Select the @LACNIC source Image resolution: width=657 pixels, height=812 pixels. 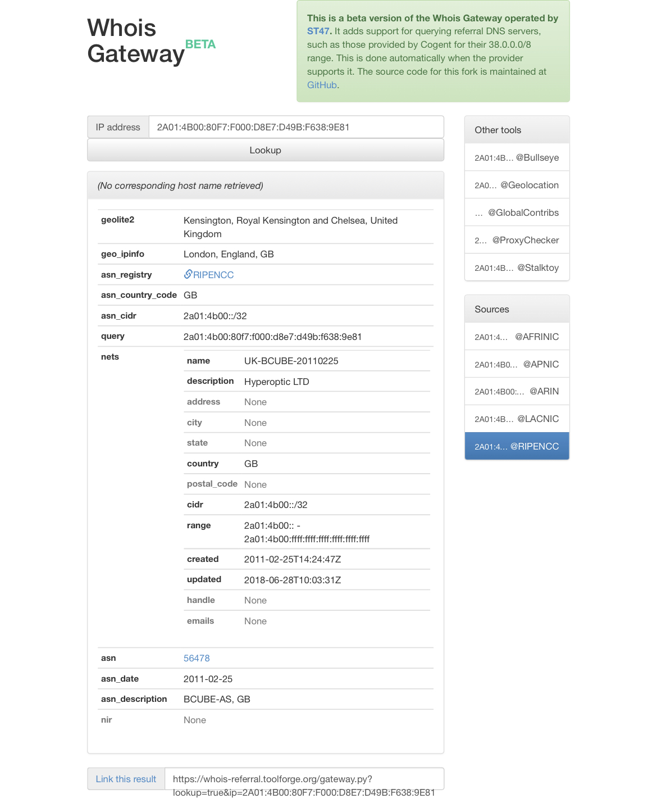(x=517, y=419)
